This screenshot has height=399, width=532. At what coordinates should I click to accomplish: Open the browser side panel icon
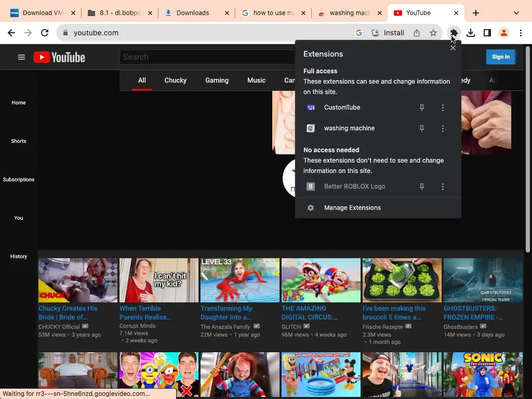pyautogui.click(x=487, y=33)
